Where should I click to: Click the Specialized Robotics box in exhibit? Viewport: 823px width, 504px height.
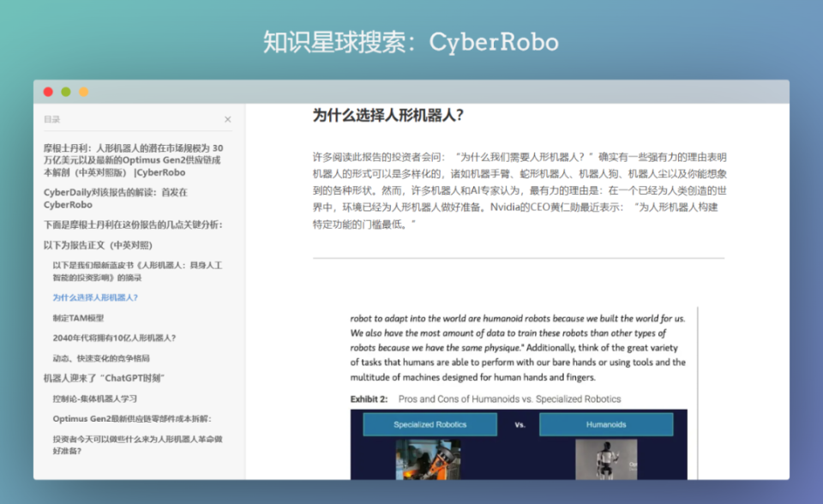tap(430, 424)
